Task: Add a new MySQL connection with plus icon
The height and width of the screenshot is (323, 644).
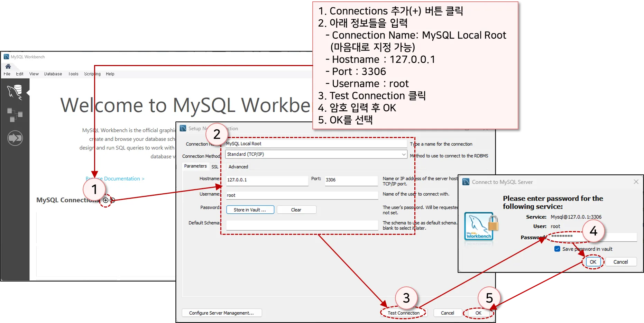Action: point(106,200)
